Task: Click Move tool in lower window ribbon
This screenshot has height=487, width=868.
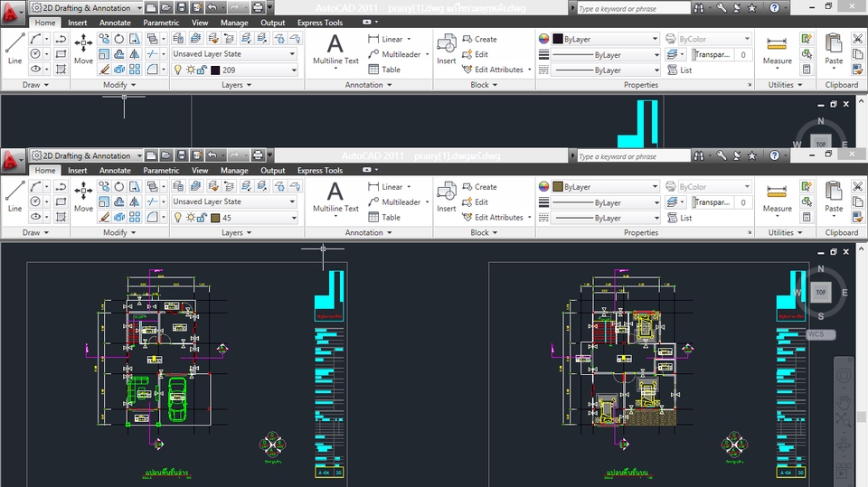Action: tap(83, 196)
